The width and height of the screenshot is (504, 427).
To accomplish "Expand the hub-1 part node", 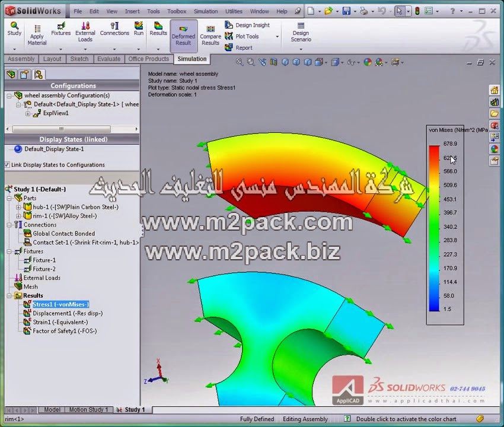I will point(18,207).
